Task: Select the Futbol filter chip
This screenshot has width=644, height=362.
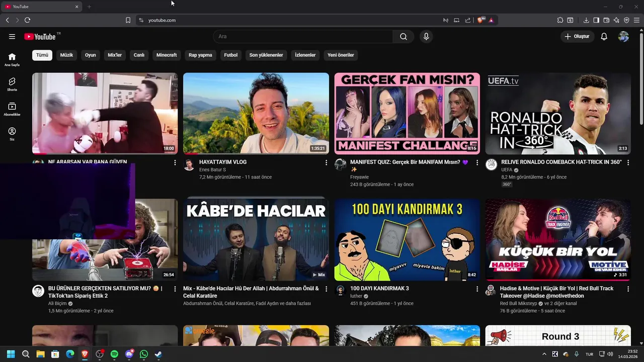Action: [231, 55]
